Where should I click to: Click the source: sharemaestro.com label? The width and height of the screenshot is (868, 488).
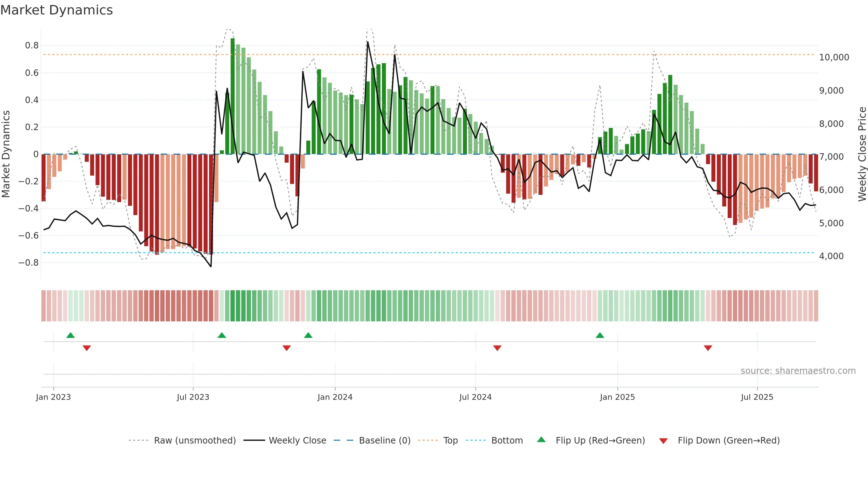[x=798, y=371]
